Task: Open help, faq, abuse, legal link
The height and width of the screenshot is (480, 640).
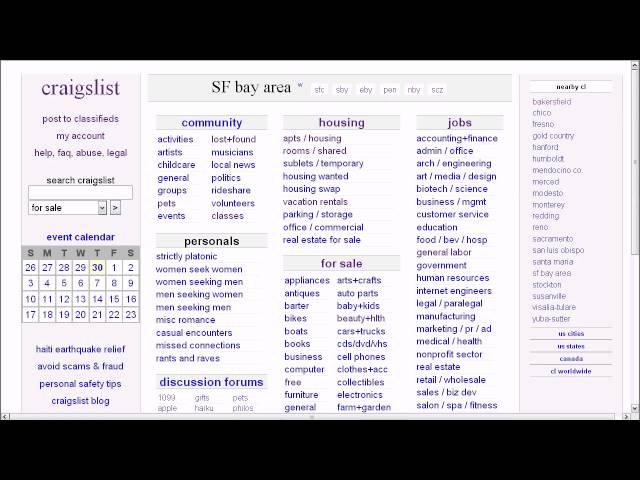Action: (80, 153)
